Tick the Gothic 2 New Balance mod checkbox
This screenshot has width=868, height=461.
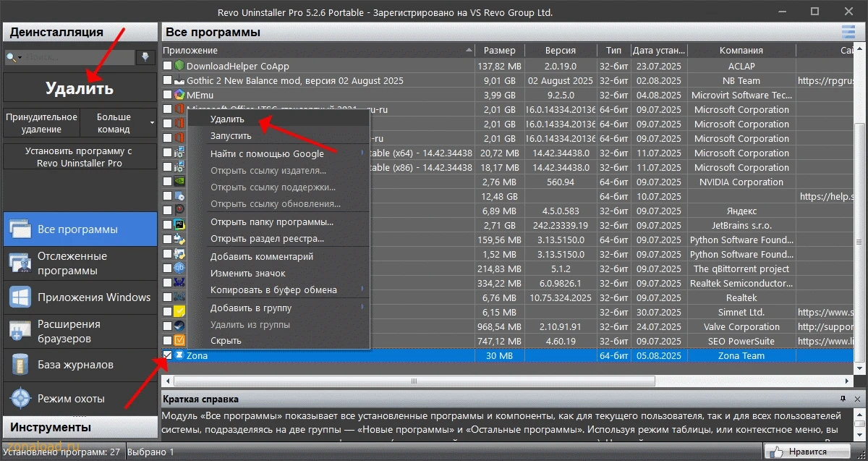pyautogui.click(x=168, y=80)
